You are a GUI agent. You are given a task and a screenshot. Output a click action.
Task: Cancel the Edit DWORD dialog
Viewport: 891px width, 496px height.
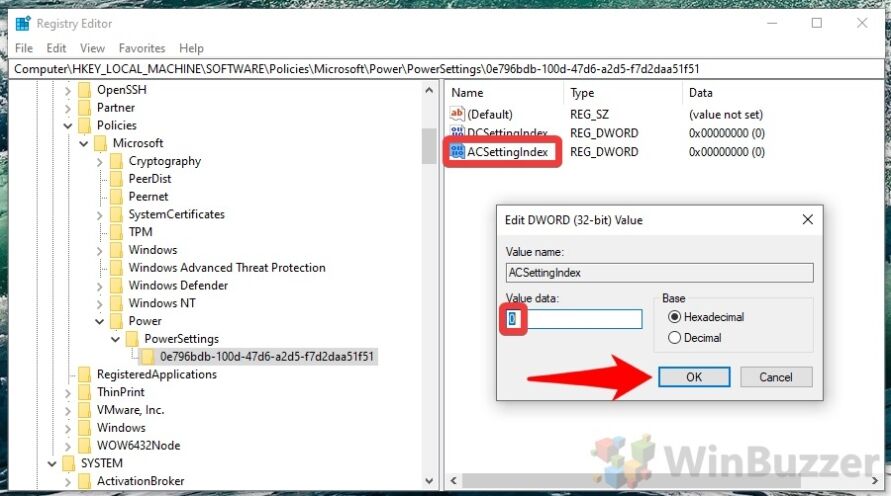click(x=776, y=377)
